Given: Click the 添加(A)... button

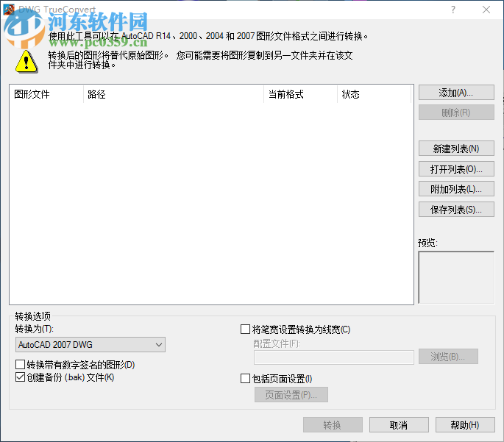Looking at the screenshot, I should (x=456, y=93).
